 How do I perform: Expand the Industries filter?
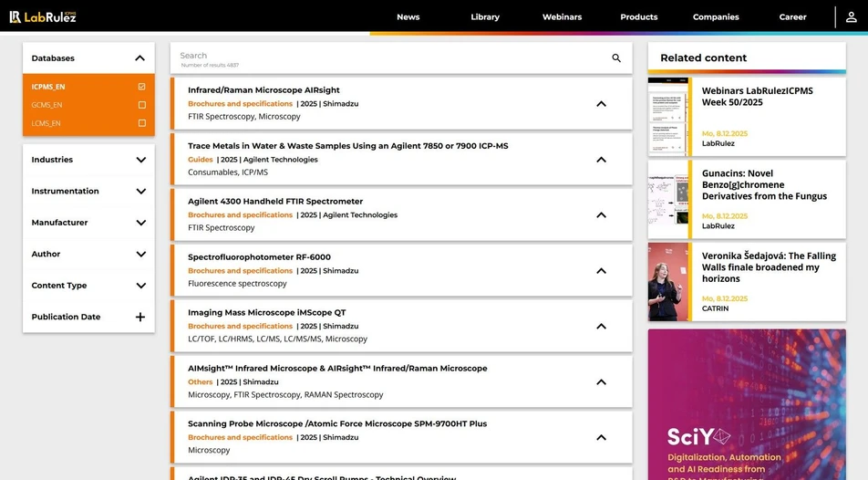140,160
